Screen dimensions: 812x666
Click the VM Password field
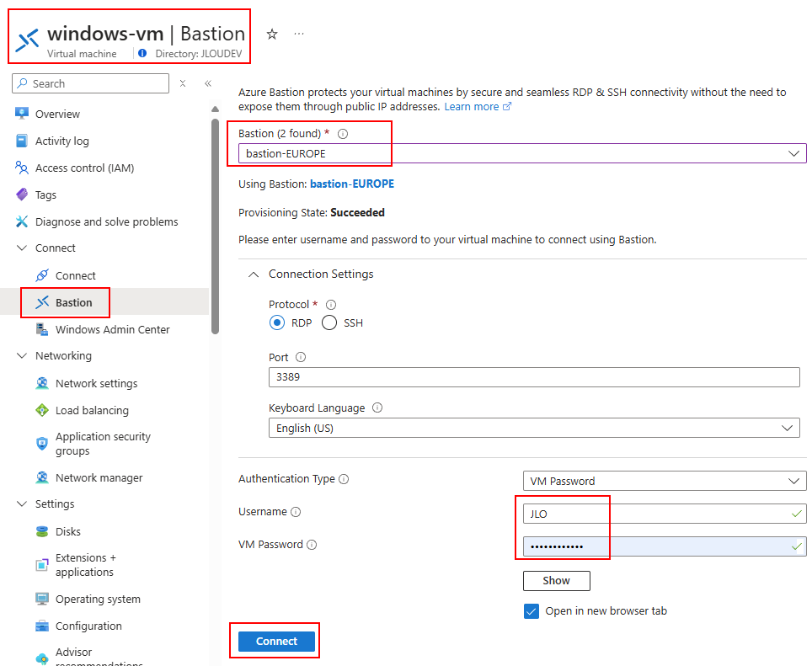tap(665, 546)
